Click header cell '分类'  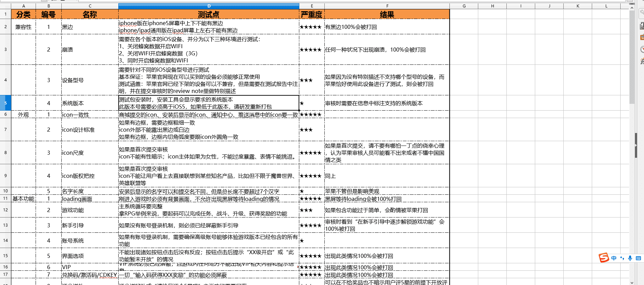coord(23,14)
